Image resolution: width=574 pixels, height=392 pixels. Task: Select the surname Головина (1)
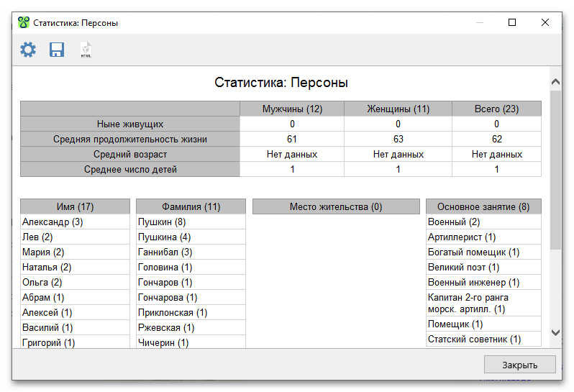coord(191,267)
